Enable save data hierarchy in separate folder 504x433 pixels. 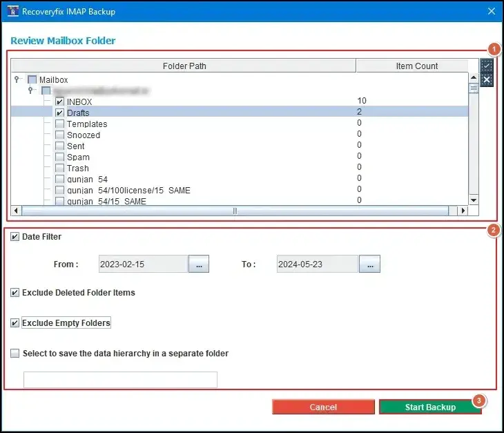[x=14, y=354]
